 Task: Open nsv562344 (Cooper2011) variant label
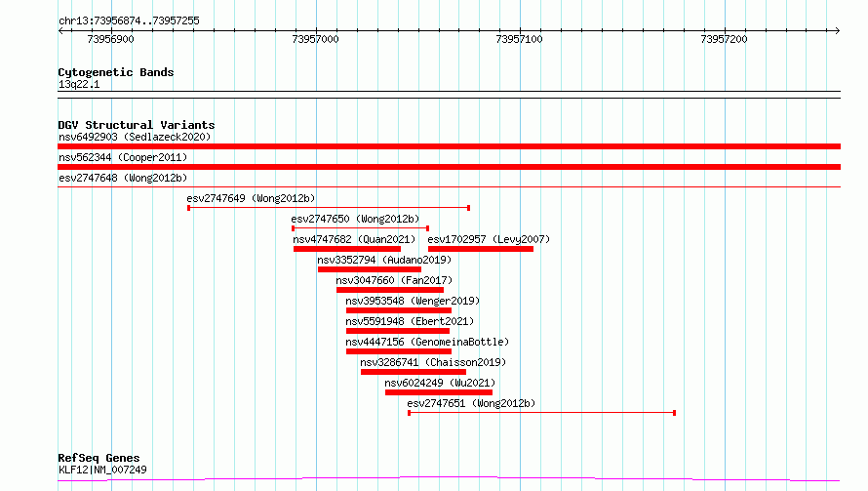(123, 157)
